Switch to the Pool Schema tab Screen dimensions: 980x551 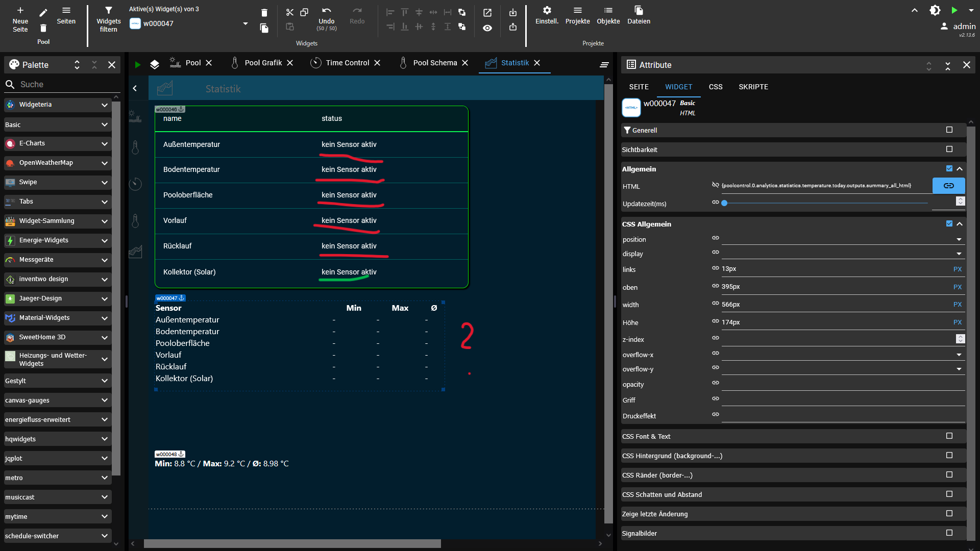(x=434, y=63)
